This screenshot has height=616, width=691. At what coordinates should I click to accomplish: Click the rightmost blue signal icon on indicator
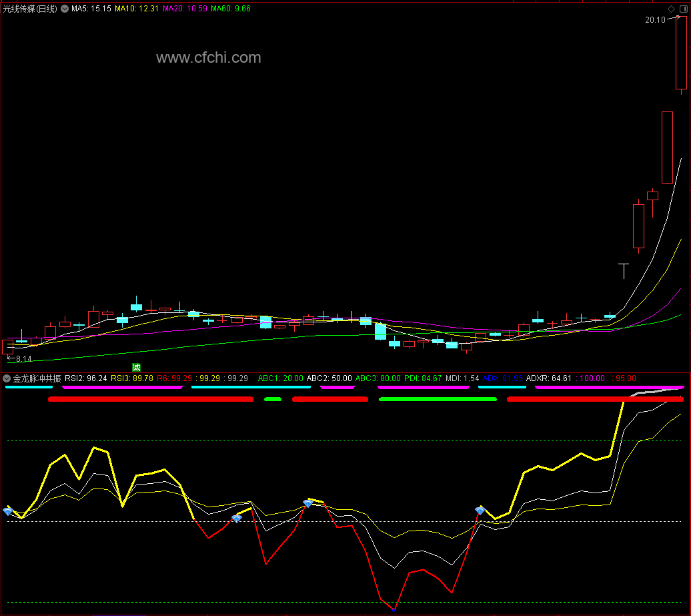tap(480, 511)
